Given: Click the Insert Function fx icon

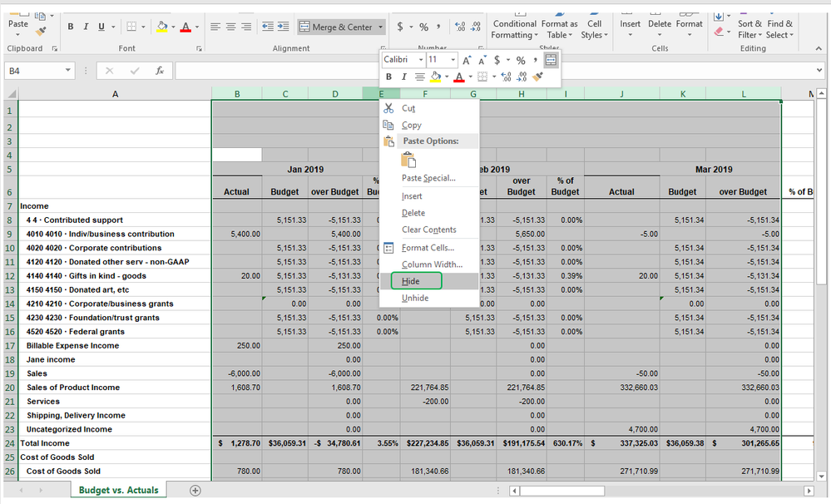Looking at the screenshot, I should (159, 72).
